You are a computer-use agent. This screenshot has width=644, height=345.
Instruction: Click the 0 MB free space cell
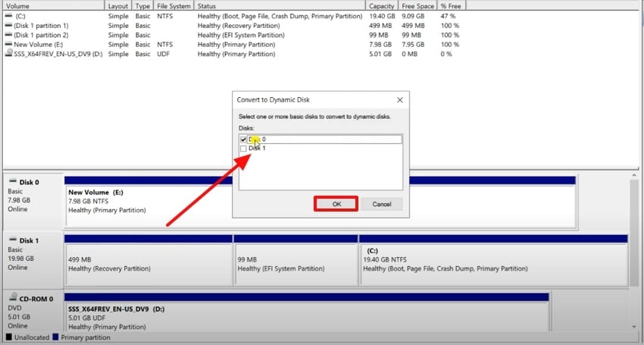tap(409, 54)
